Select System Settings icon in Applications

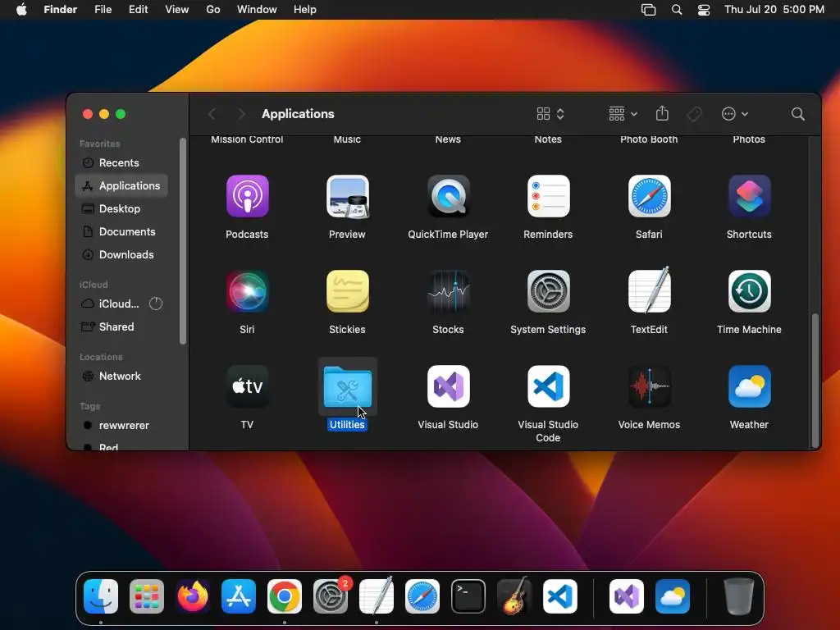click(548, 291)
